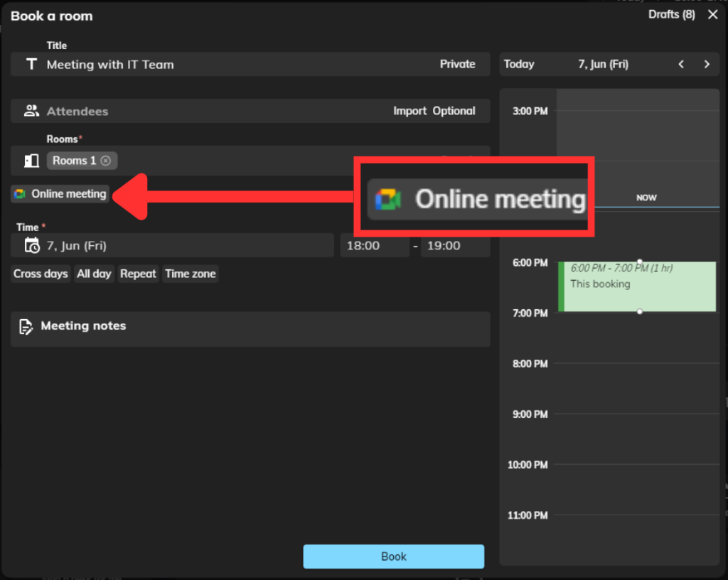Open the date picker calendar icon
728x580 pixels.
point(31,245)
